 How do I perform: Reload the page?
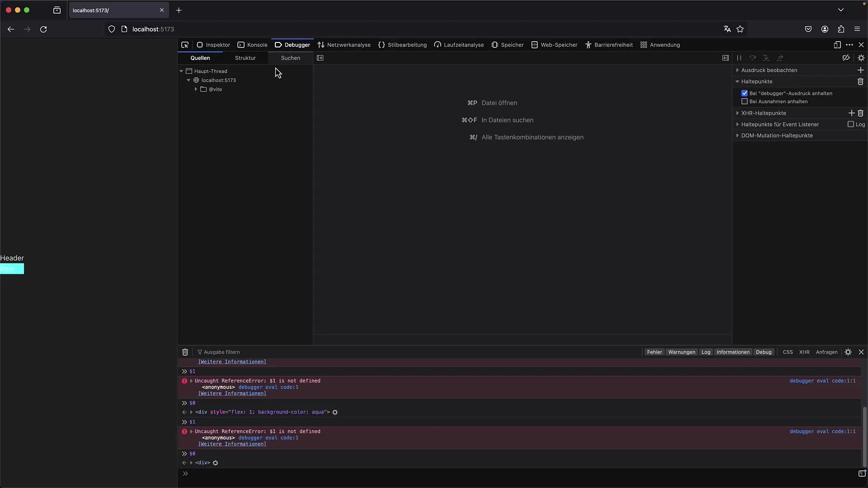pyautogui.click(x=43, y=29)
